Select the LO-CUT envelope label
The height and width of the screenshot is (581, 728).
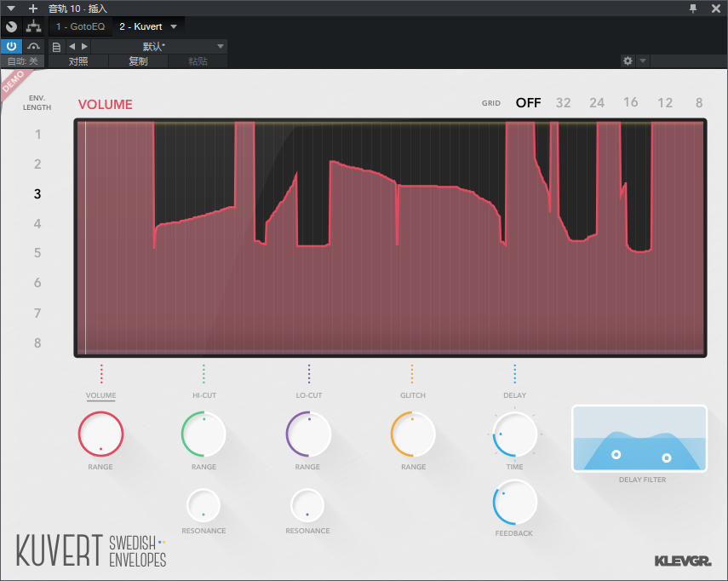[x=309, y=395]
